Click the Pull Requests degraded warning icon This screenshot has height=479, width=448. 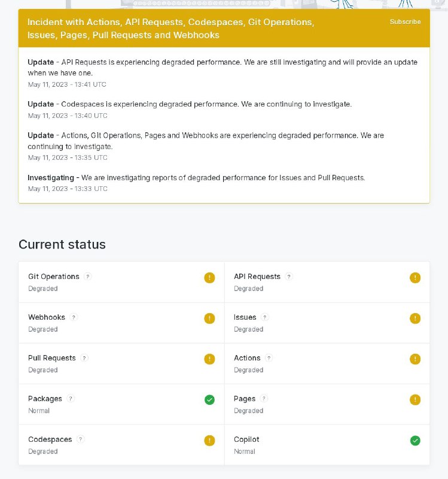(210, 359)
